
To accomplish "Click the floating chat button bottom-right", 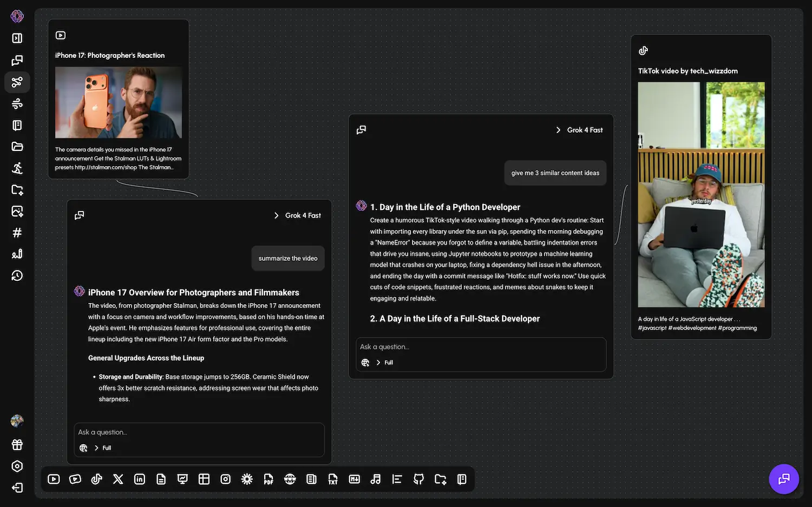I will tap(784, 479).
